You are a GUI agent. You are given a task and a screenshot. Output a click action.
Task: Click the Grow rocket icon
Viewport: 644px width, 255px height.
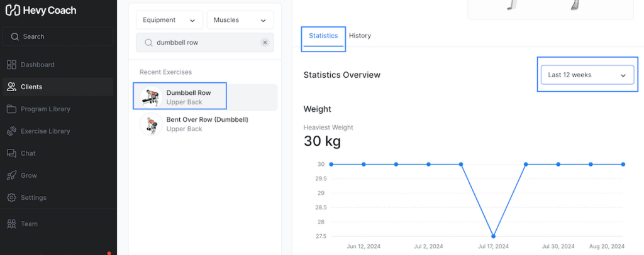(11, 176)
